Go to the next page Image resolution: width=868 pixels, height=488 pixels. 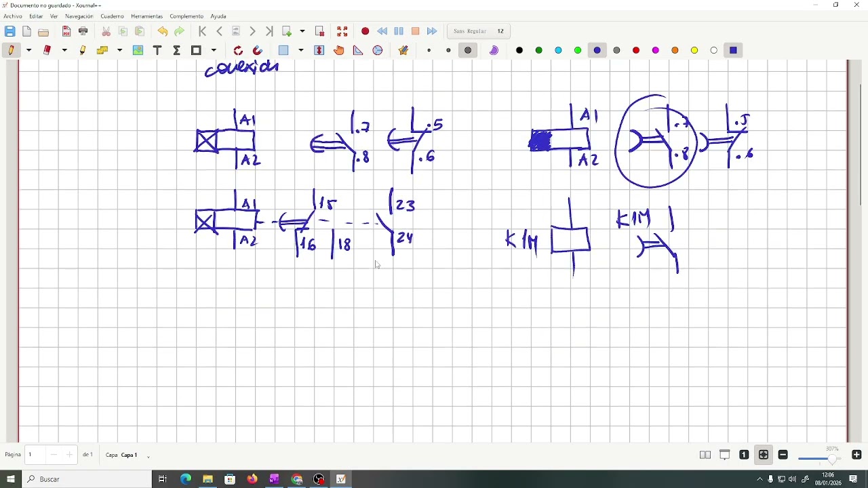253,32
